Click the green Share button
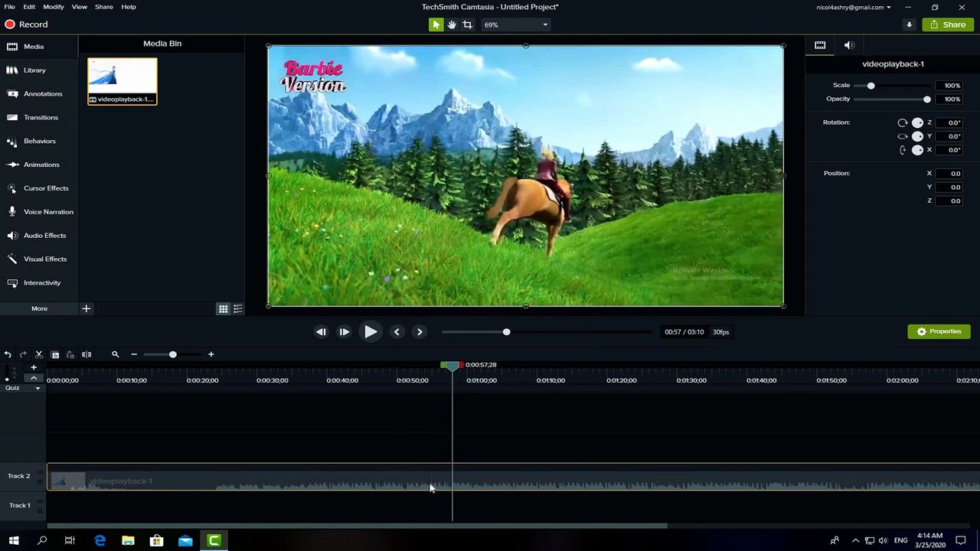Viewport: 980px width, 551px height. 948,24
